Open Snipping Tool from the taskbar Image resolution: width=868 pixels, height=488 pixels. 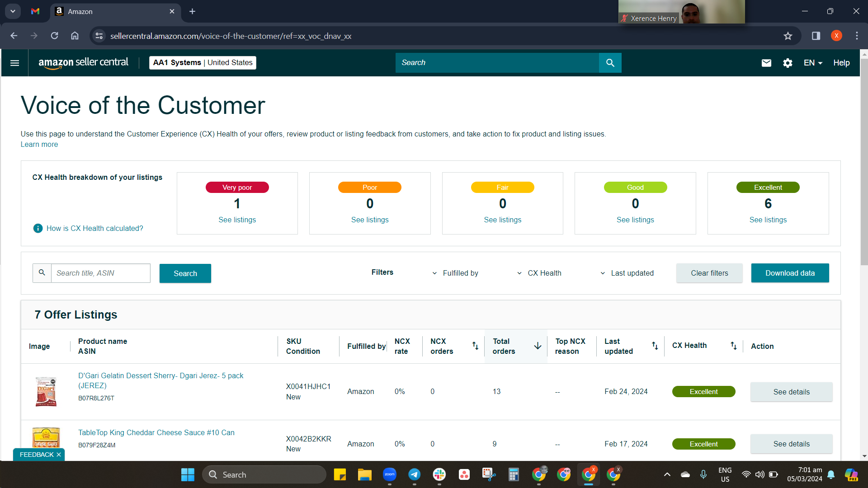point(489,475)
